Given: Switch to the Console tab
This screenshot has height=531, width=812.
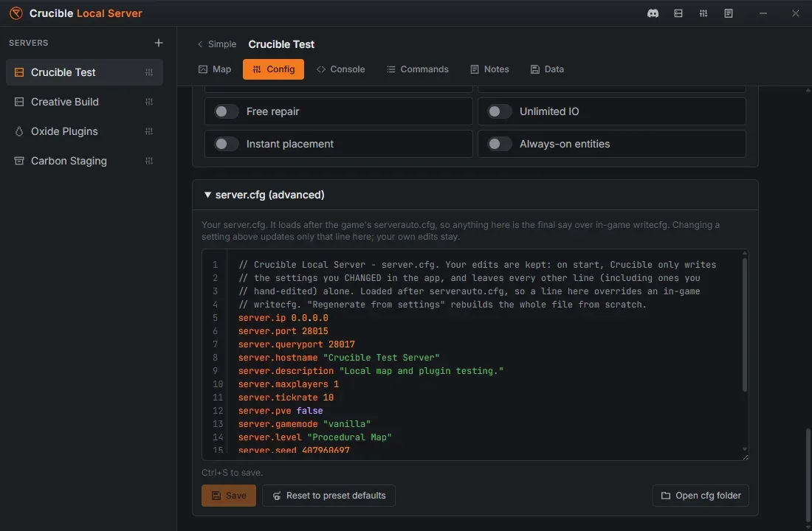Looking at the screenshot, I should point(341,69).
